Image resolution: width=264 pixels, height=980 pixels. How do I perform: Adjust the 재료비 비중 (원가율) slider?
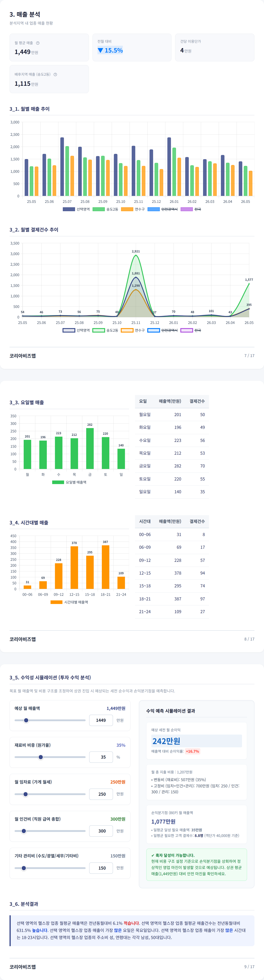pos(50,757)
